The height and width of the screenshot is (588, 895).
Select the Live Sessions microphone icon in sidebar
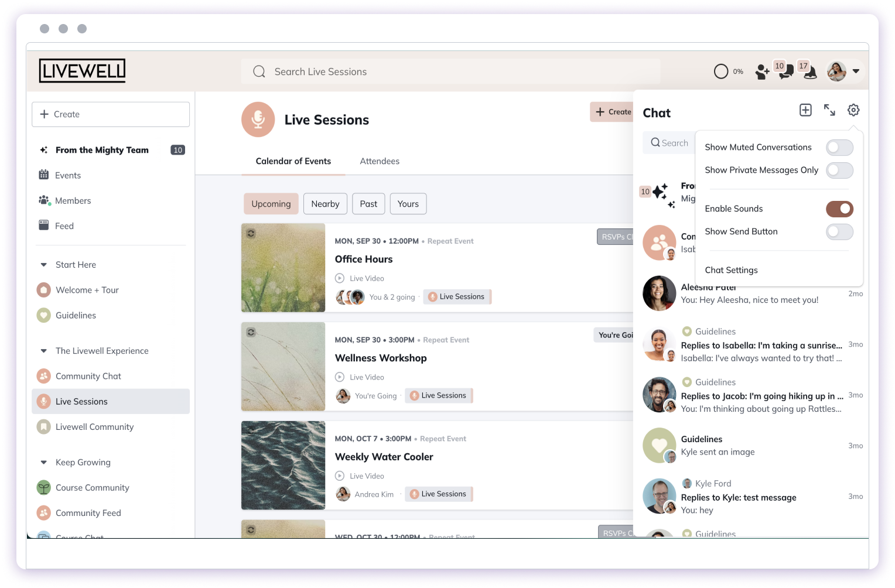pos(43,401)
